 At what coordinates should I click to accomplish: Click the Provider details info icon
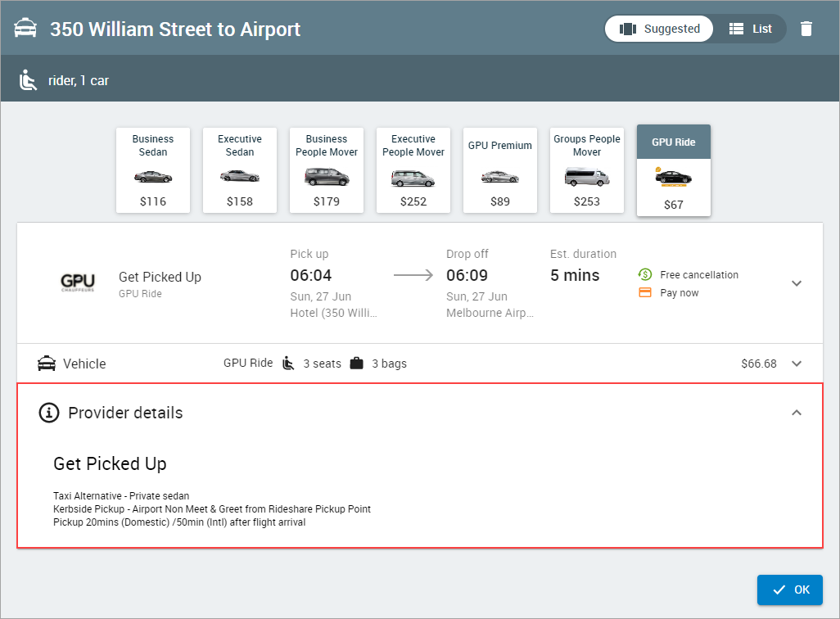49,413
